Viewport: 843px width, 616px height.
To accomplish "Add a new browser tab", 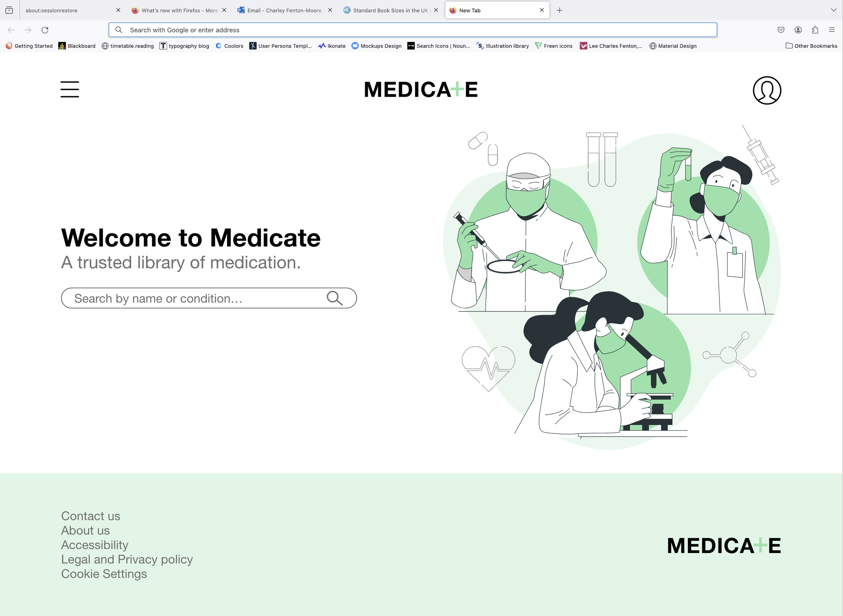I will pyautogui.click(x=559, y=10).
